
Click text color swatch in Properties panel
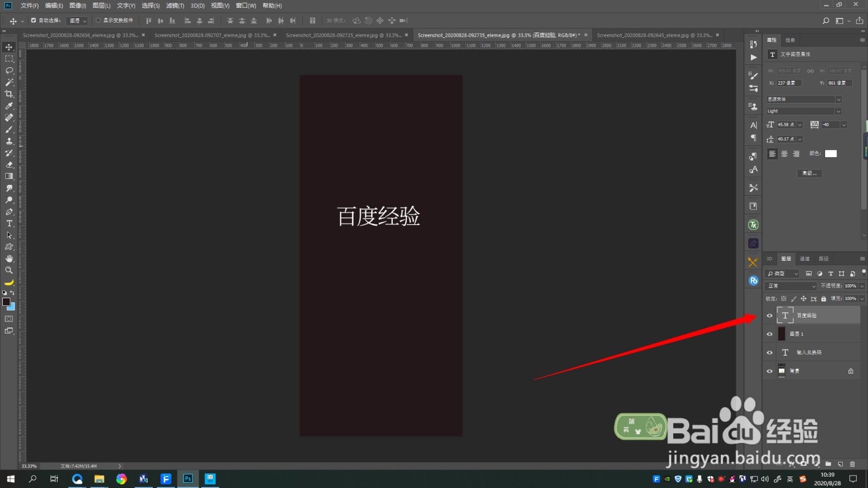[x=831, y=154]
